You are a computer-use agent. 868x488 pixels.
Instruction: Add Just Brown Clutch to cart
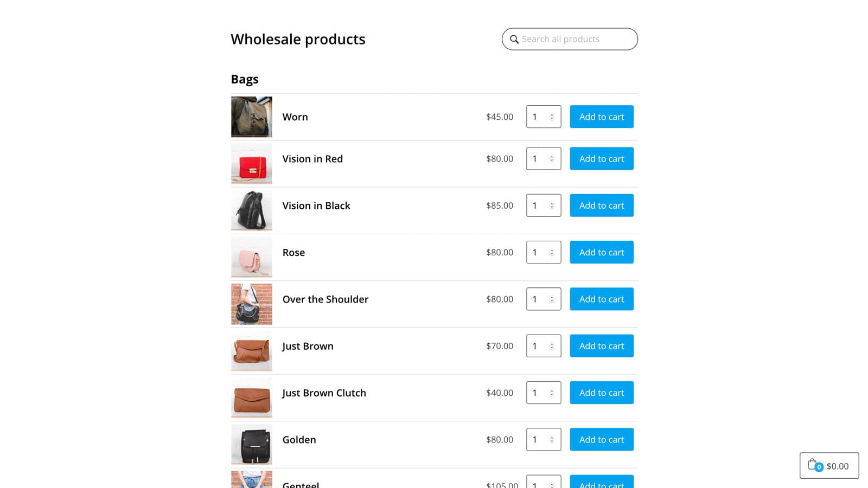click(x=601, y=393)
